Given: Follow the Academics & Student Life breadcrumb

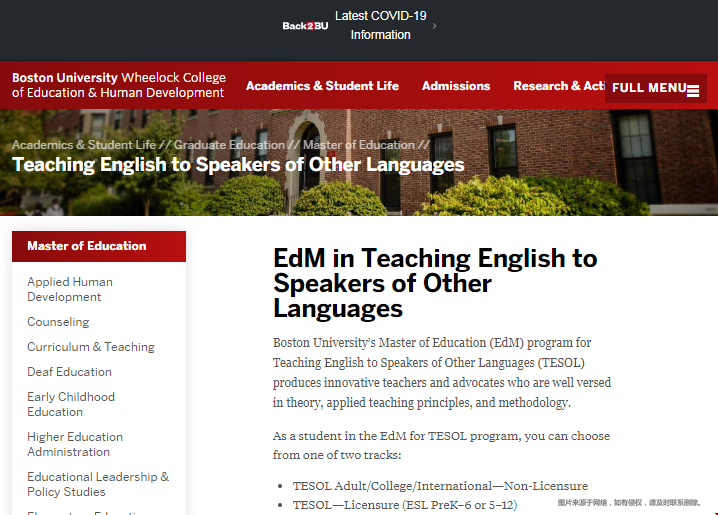Looking at the screenshot, I should (x=84, y=145).
